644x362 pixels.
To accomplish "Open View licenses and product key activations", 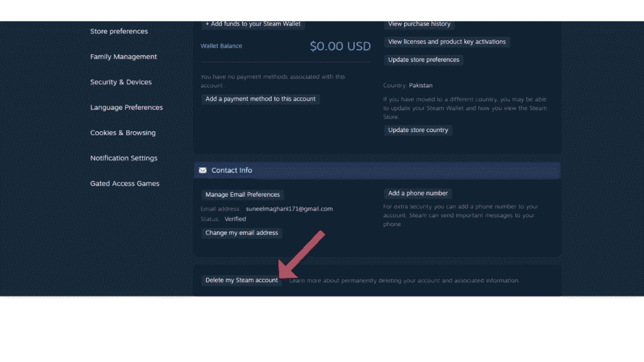I will click(447, 42).
